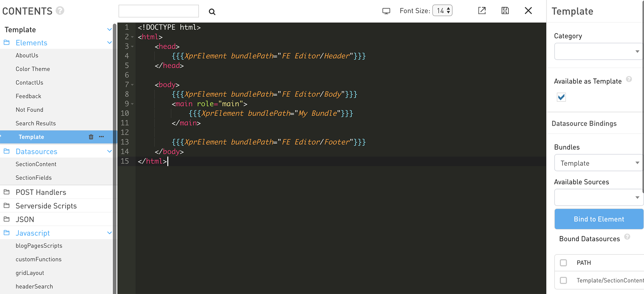Image resolution: width=644 pixels, height=294 pixels.
Task: Click the right panel vertical scrollbar
Action: 643,97
